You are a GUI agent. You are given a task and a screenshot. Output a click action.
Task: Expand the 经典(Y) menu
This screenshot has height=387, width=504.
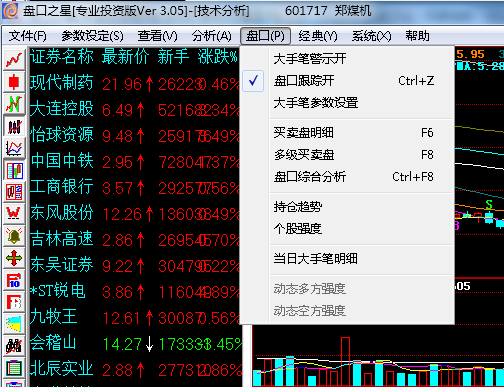click(x=318, y=36)
